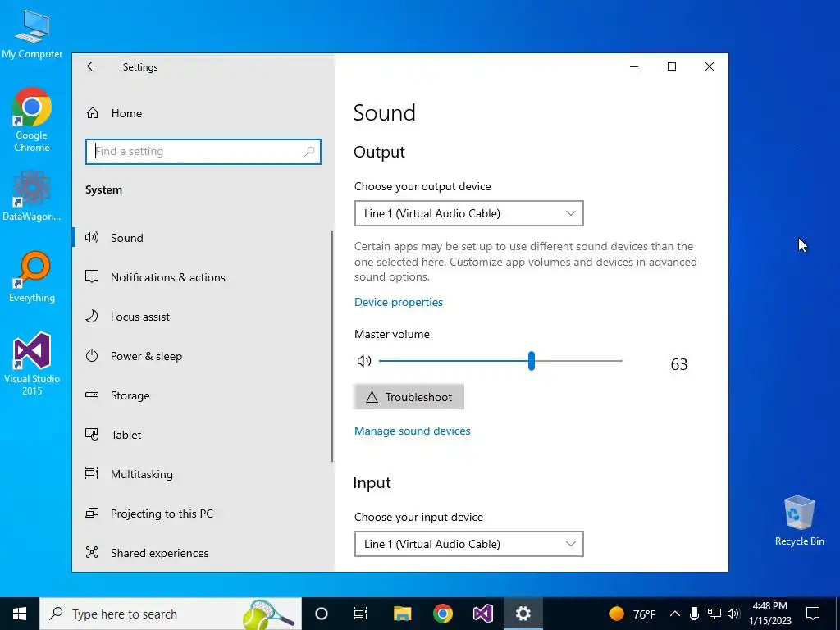Minimize the Settings window
The width and height of the screenshot is (840, 630).
(634, 66)
